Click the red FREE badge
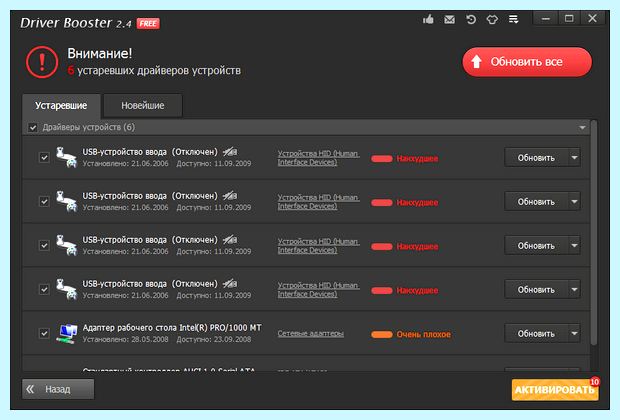Screen dimensions: 620x420 (x=148, y=24)
